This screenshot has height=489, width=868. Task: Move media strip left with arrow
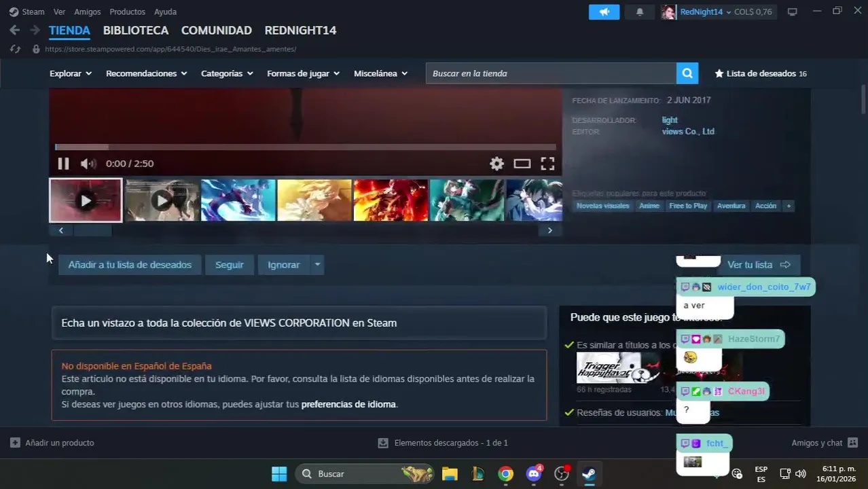tap(61, 230)
